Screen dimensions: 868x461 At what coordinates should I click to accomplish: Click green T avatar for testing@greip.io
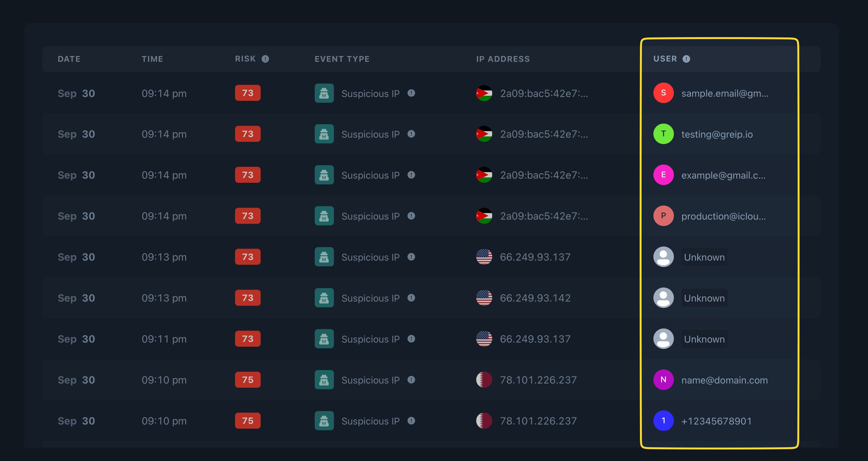point(663,134)
